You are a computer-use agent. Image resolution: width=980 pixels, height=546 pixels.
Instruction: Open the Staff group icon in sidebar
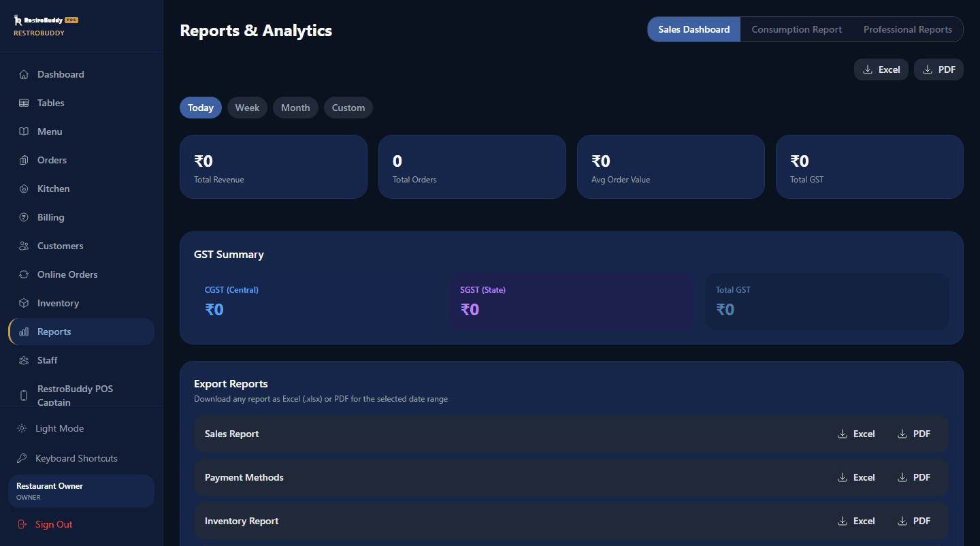(x=24, y=360)
